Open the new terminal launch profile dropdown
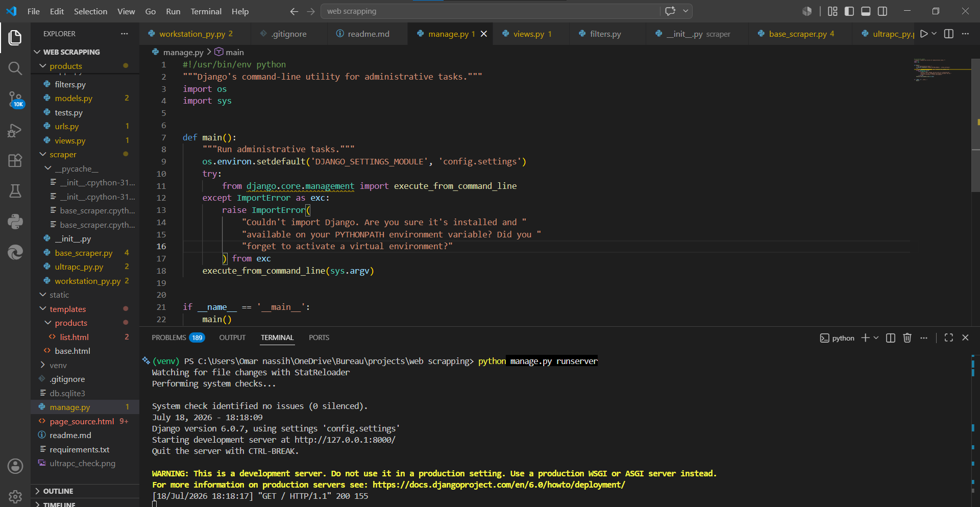Image resolution: width=980 pixels, height=507 pixels. (876, 337)
